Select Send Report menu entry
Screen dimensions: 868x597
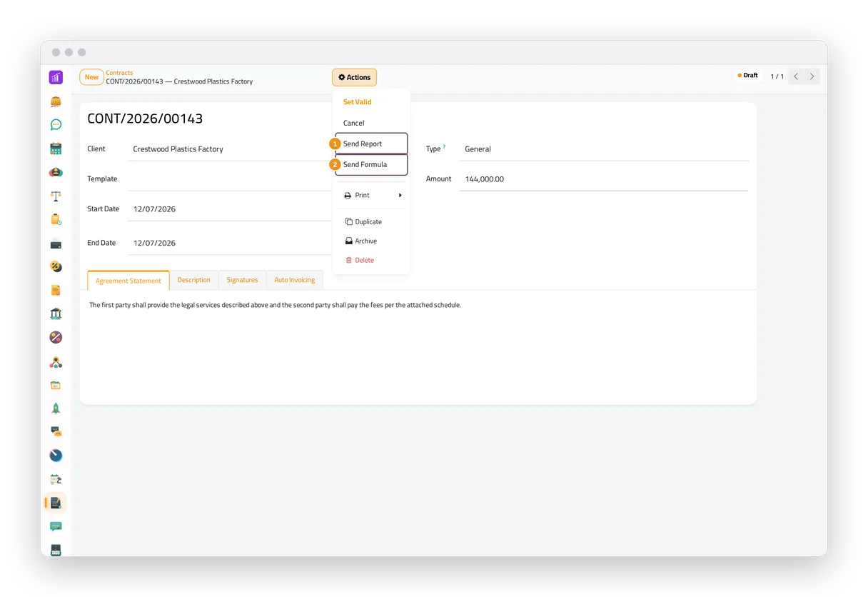pos(372,144)
